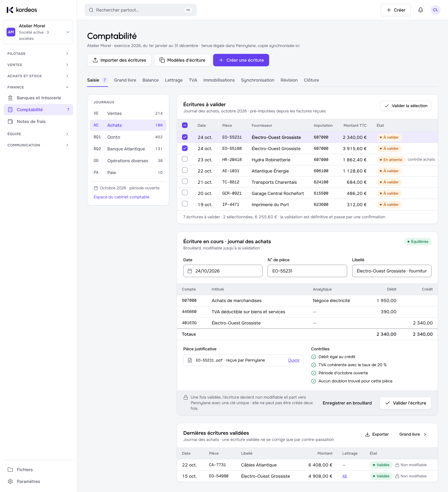Expand Achats et stock section
The height and width of the screenshot is (492, 448).
coord(38,76)
